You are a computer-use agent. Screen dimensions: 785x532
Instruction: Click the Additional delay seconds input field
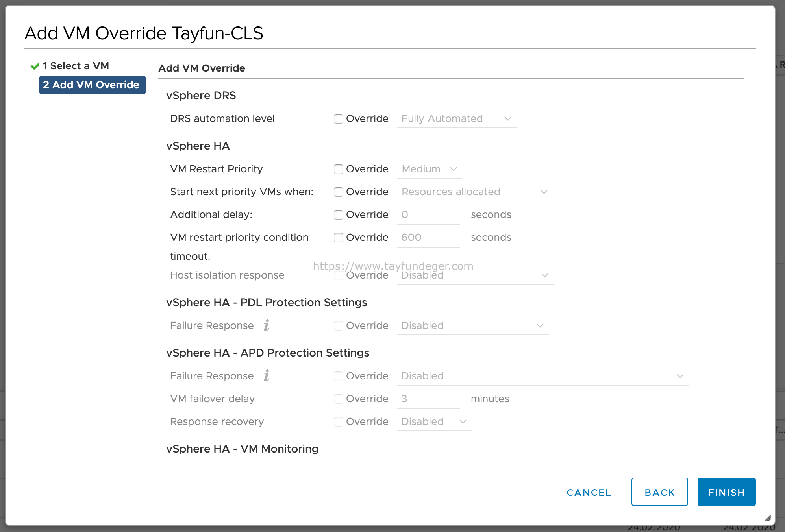pos(428,215)
